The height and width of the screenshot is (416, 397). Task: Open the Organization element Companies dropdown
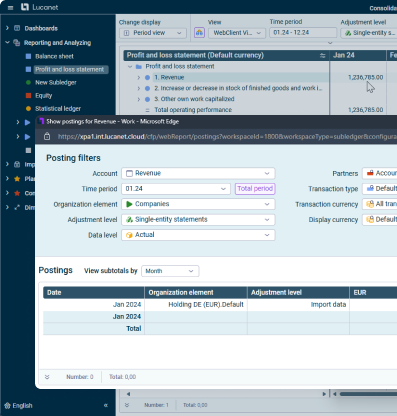pos(198,204)
